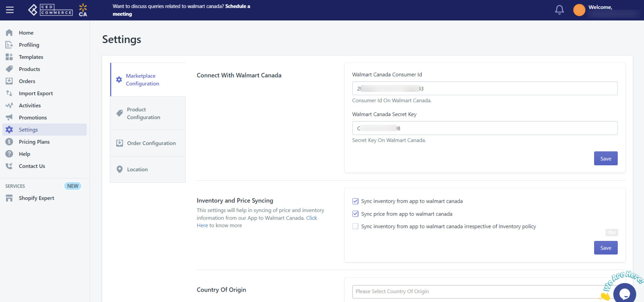Click the NEW services badge
The width and height of the screenshot is (644, 302).
[73, 186]
